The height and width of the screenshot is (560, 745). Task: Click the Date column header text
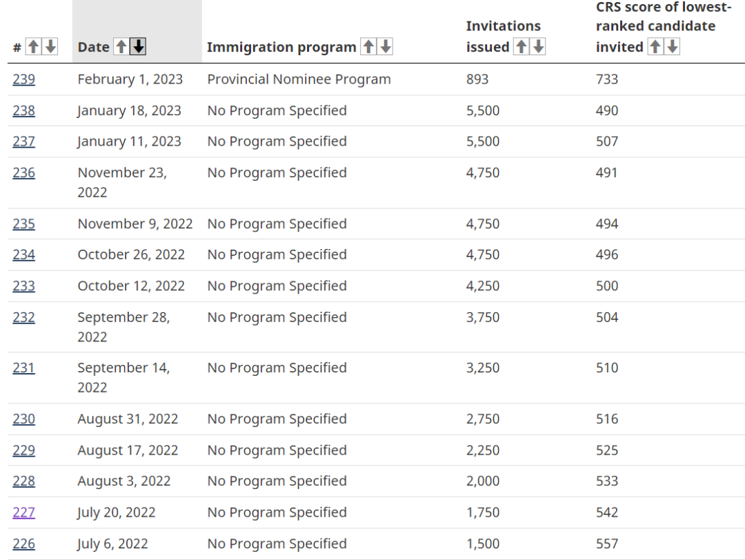[93, 47]
